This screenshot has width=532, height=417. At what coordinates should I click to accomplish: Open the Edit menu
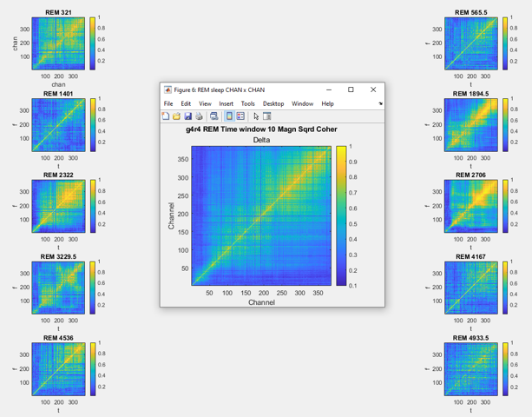(x=186, y=103)
